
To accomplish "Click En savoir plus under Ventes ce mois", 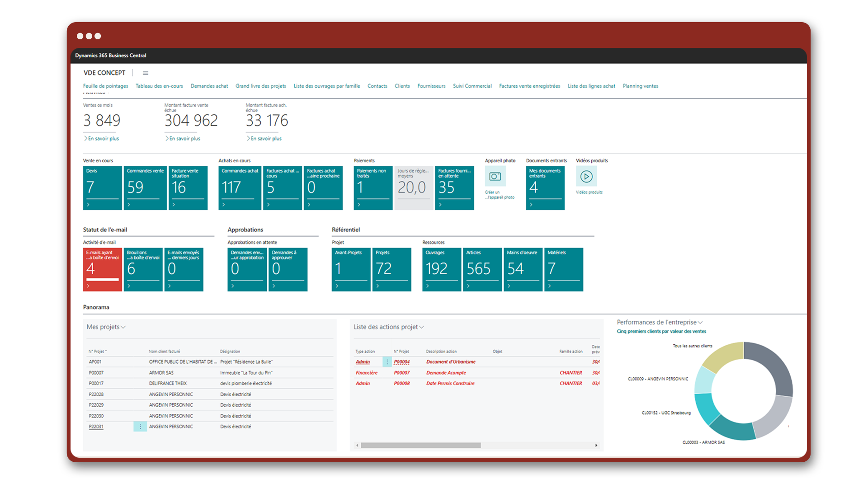I will [x=103, y=139].
